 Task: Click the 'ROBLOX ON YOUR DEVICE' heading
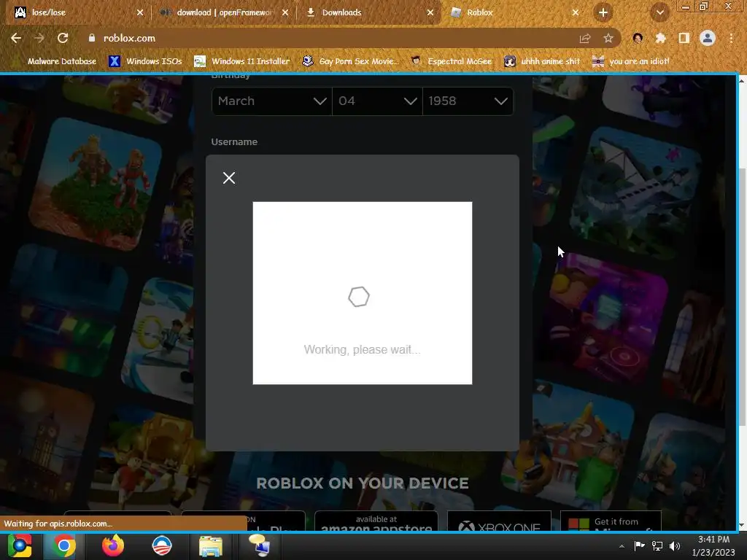pyautogui.click(x=363, y=483)
